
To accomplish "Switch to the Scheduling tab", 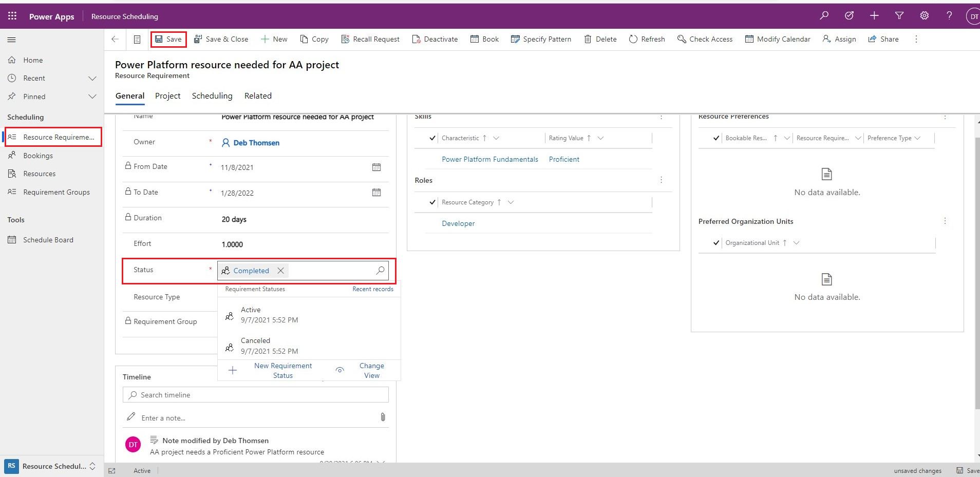I will click(212, 96).
